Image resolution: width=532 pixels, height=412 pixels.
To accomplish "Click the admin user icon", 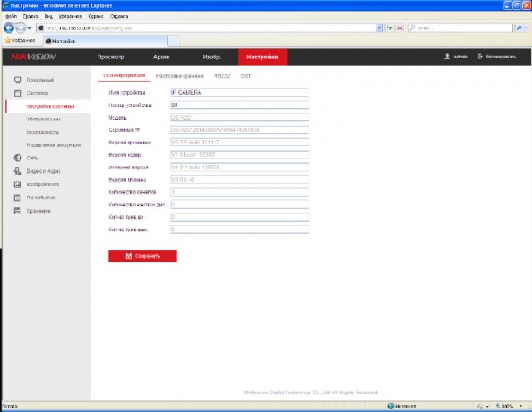I will click(x=447, y=57).
